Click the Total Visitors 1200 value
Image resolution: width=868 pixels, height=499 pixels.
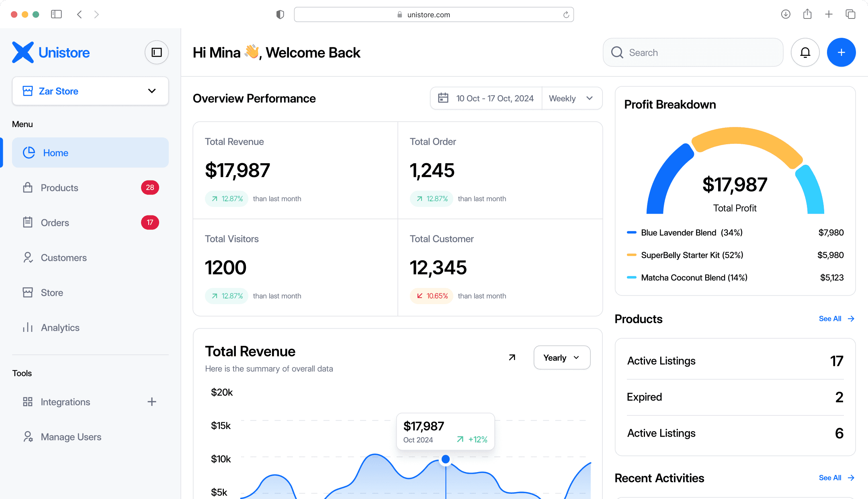(x=225, y=268)
